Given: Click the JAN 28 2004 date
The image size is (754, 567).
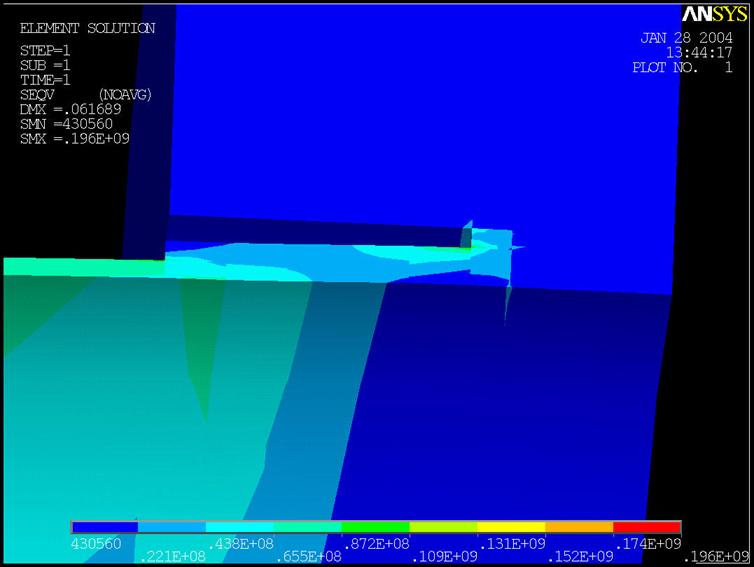Looking at the screenshot, I should point(687,38).
